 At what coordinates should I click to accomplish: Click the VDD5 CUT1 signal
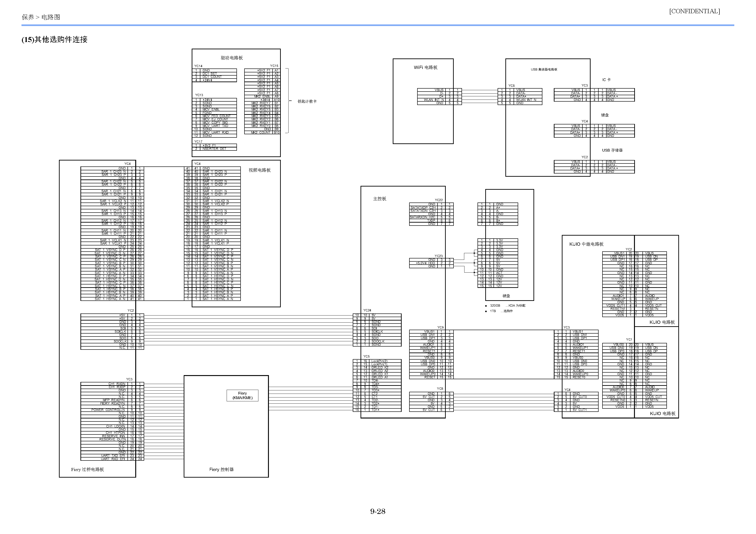point(615,306)
